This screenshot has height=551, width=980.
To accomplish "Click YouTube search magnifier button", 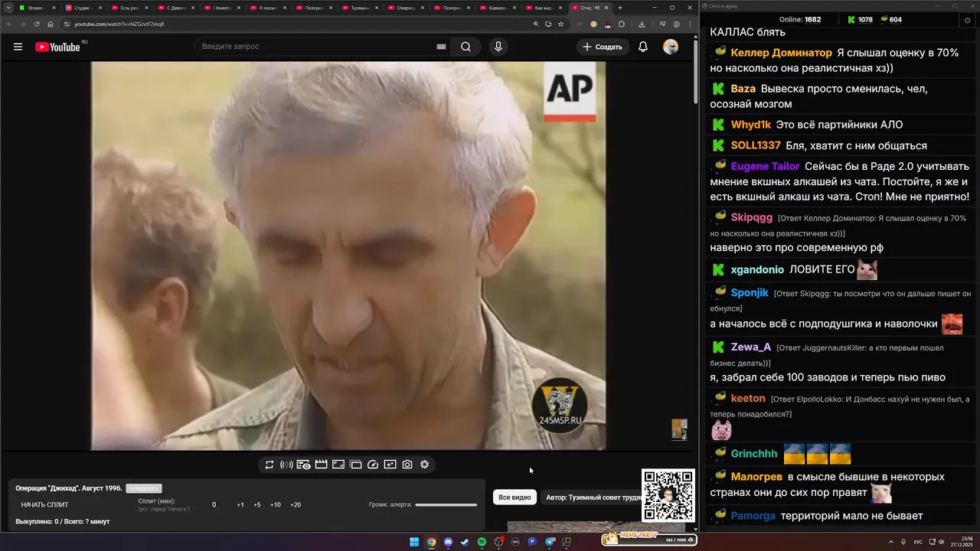I will click(x=465, y=47).
